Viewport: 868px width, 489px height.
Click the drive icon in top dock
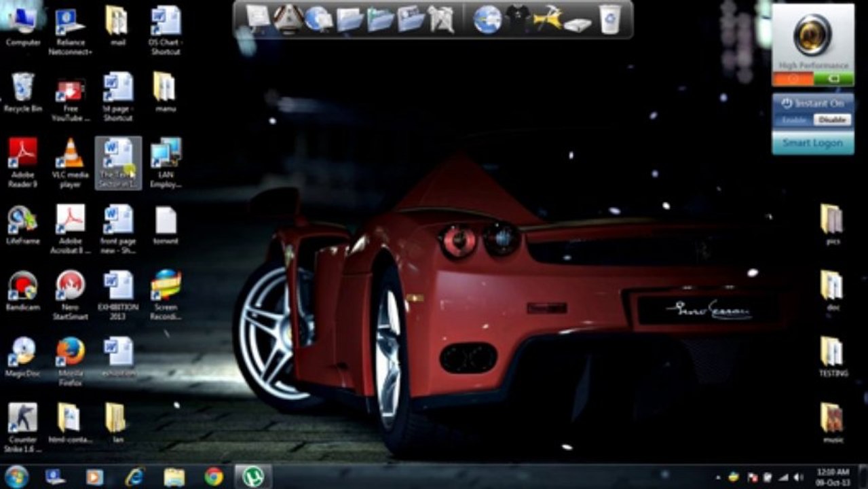[x=578, y=24]
